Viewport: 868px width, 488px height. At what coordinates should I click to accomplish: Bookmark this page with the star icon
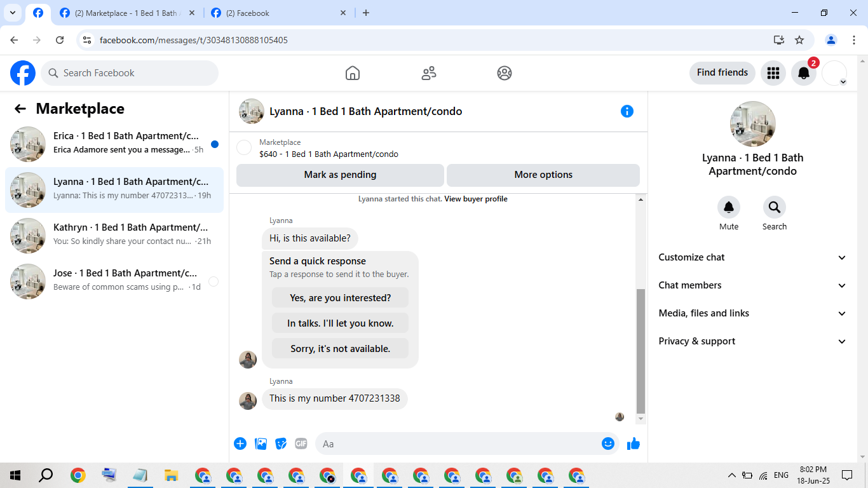coord(799,40)
